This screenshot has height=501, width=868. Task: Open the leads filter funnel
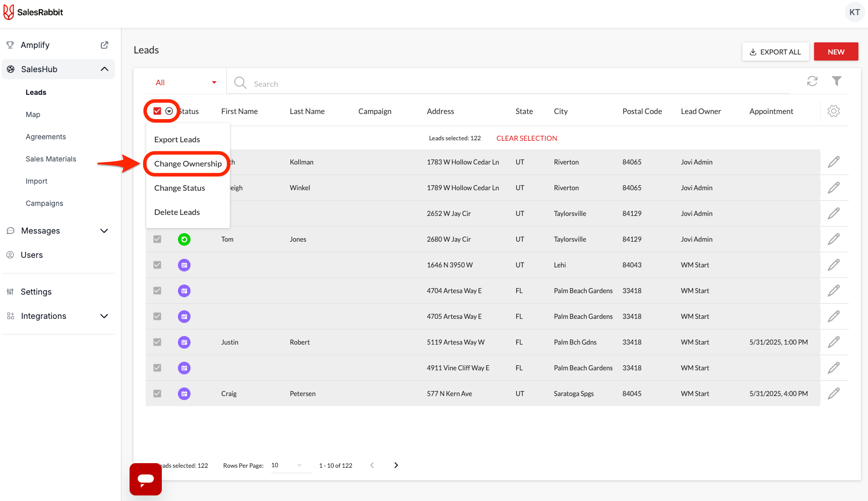(x=837, y=81)
